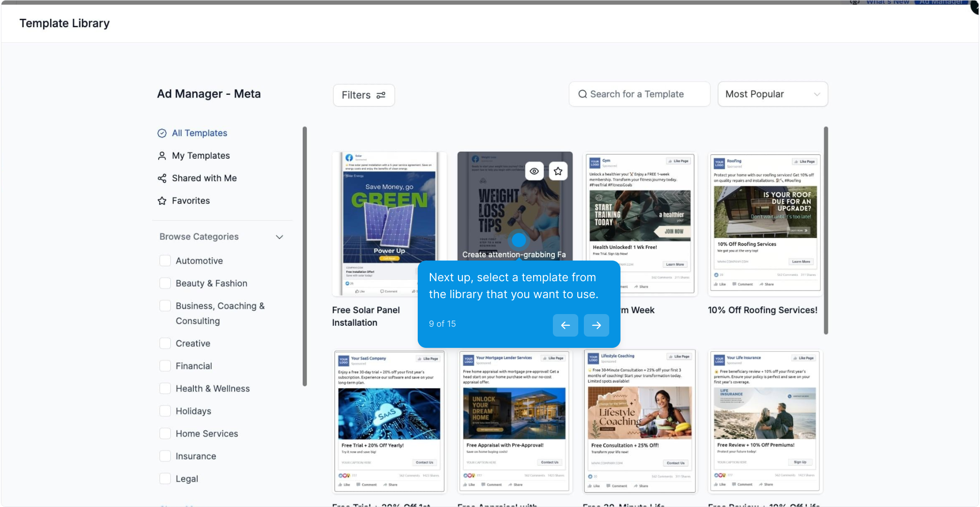Check the Legal category
The width and height of the screenshot is (980, 507).
coord(165,478)
